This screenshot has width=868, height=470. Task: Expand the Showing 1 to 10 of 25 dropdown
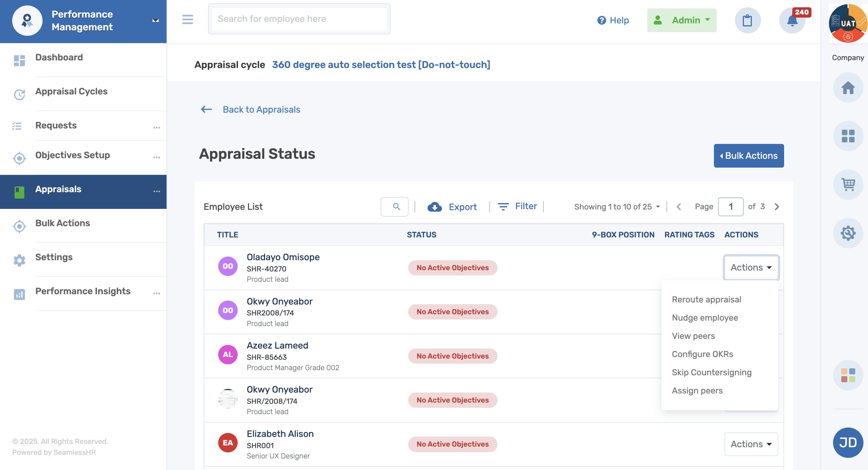617,206
